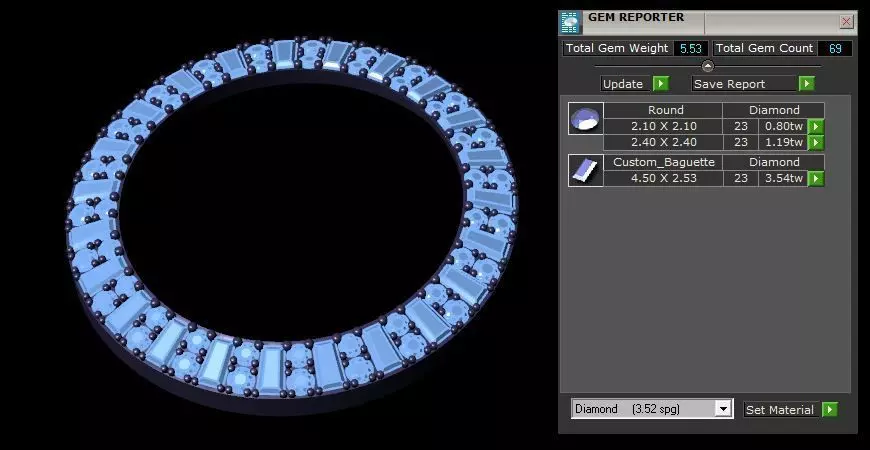Click the Diamond label in Custom_Baguette row
This screenshot has width=870, height=450.
774,162
